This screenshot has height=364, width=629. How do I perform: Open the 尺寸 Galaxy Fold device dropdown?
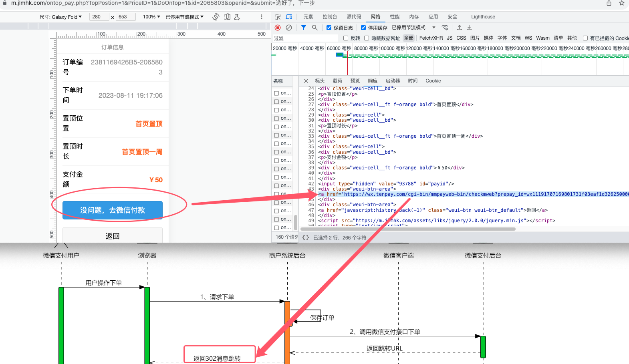pos(60,17)
